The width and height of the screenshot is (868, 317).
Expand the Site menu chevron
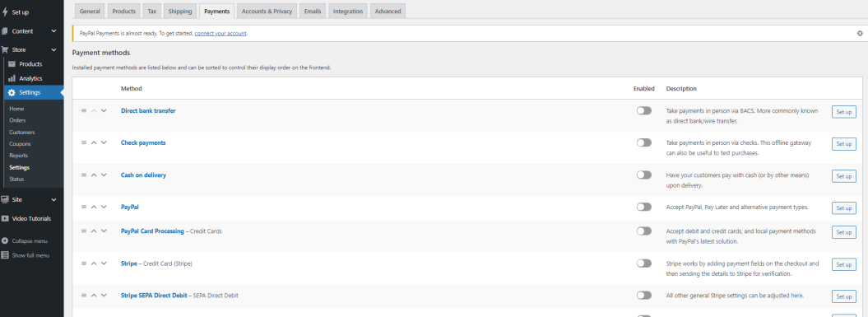[x=53, y=199]
